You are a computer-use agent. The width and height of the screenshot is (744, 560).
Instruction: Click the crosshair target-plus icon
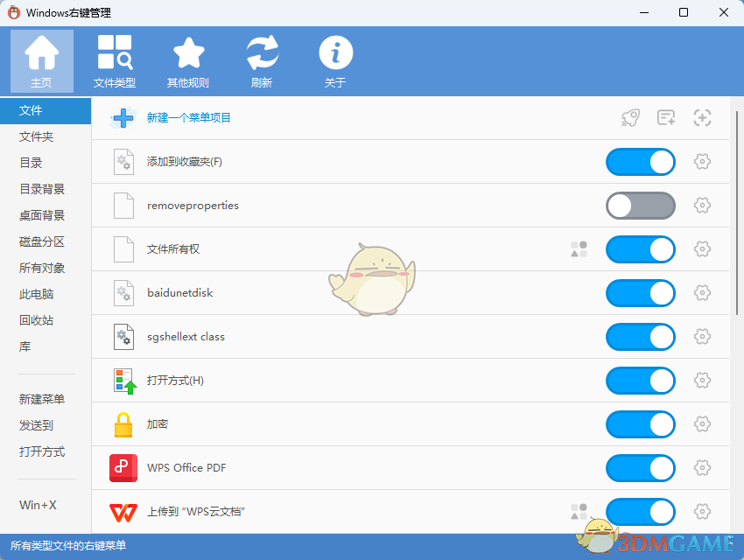(x=701, y=117)
